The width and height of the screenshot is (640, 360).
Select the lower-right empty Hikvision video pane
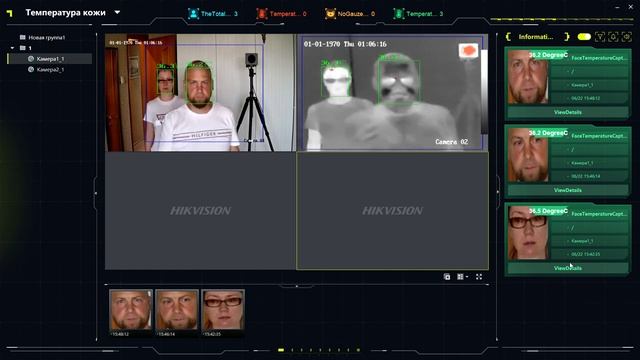(x=392, y=211)
